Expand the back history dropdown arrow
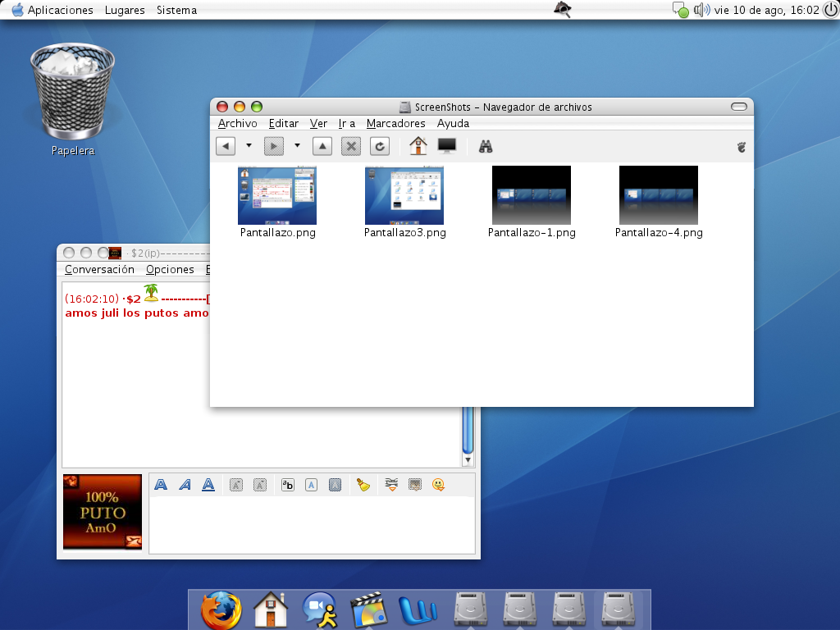The width and height of the screenshot is (840, 630). click(249, 145)
